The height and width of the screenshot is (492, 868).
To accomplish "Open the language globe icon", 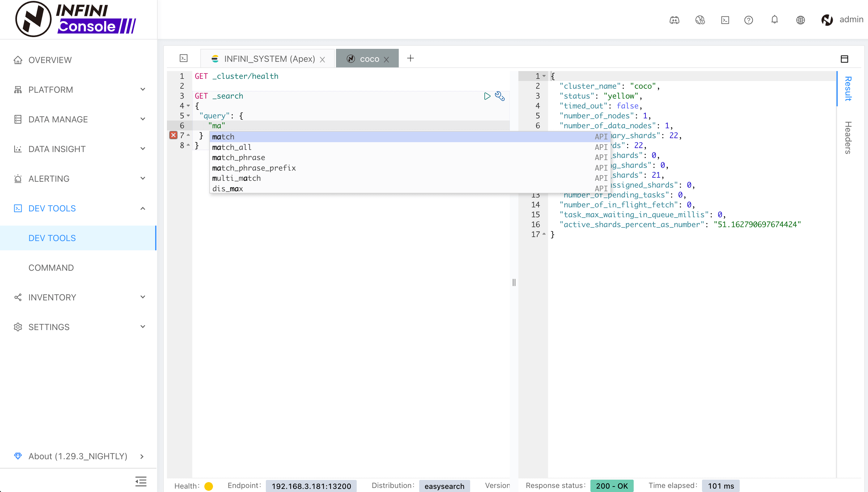I will (x=800, y=20).
